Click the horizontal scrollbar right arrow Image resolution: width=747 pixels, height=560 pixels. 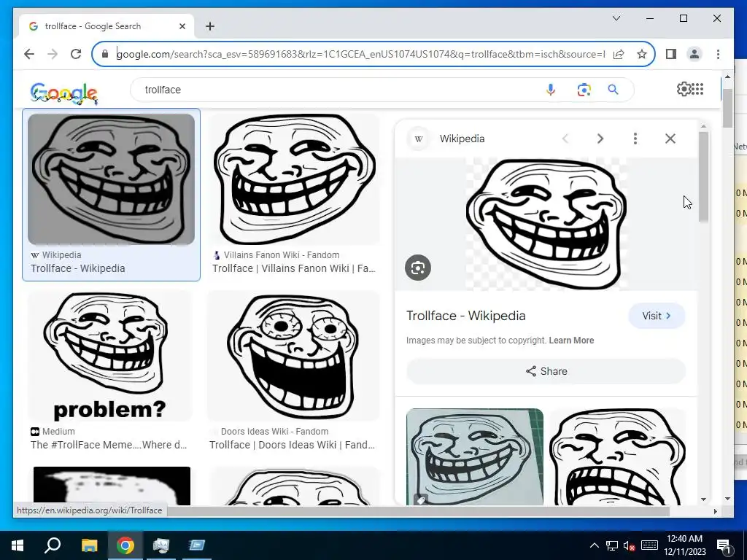[x=715, y=511]
